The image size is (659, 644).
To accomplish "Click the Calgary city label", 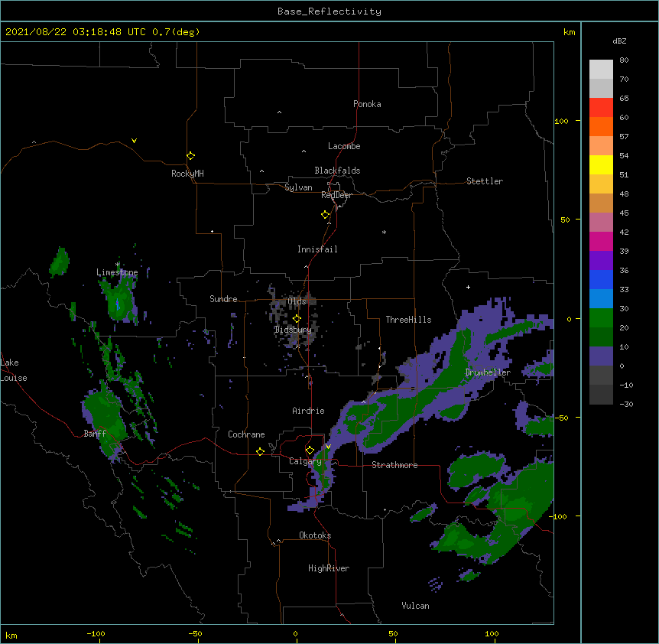I will [x=305, y=461].
